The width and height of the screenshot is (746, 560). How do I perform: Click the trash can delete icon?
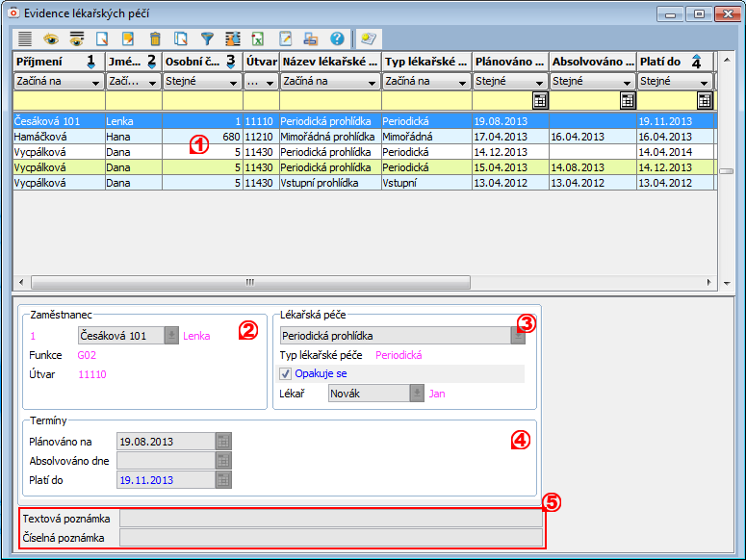[x=155, y=39]
